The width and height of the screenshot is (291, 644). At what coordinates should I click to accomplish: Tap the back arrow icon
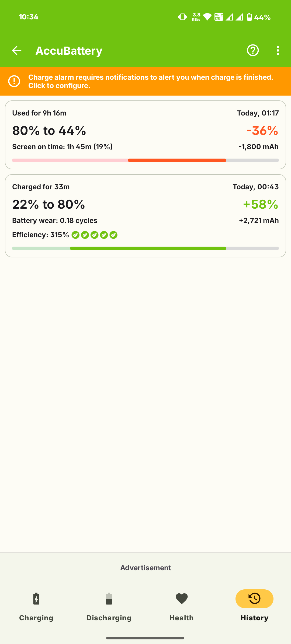(17, 50)
